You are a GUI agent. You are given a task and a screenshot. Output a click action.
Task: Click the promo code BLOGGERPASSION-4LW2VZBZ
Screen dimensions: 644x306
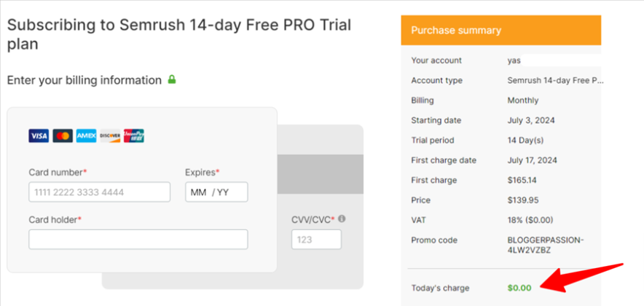click(x=546, y=245)
